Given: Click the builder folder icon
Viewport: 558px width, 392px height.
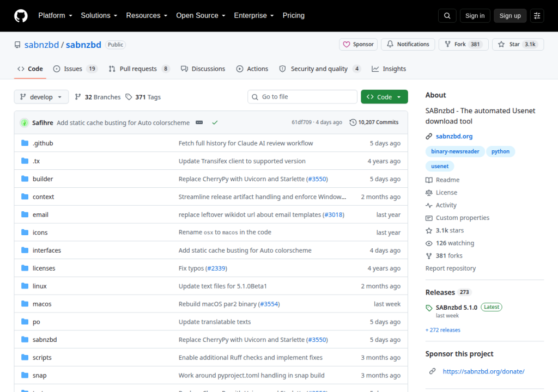Looking at the screenshot, I should 25,179.
